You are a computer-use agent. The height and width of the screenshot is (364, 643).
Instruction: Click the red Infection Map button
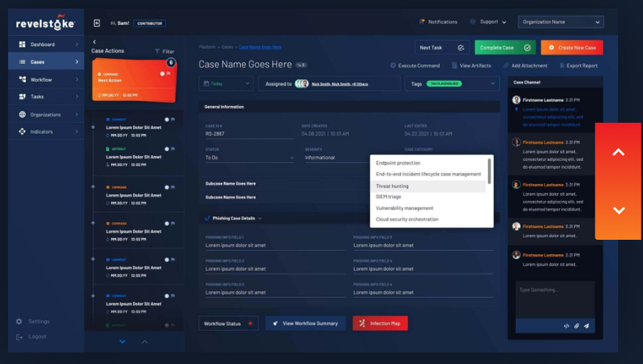point(380,323)
